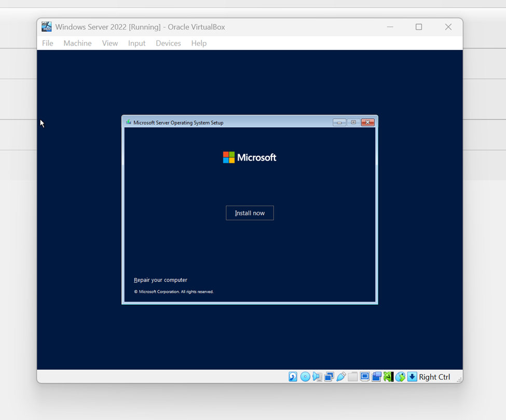Click the Microsoft Server Operating System Setup title

click(179, 123)
